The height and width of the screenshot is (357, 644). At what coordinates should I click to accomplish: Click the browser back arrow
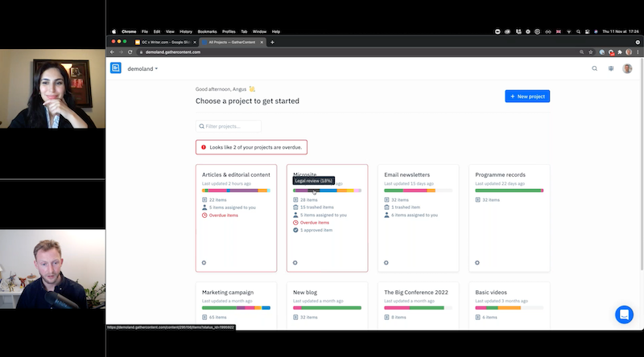tap(112, 52)
